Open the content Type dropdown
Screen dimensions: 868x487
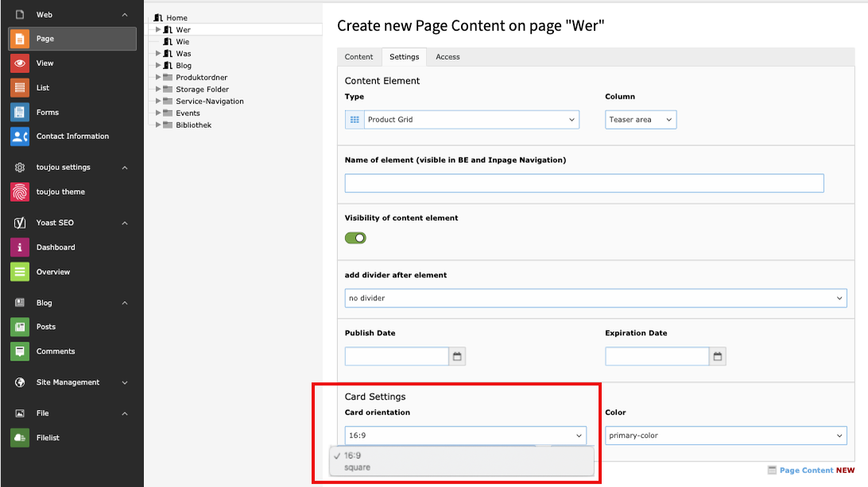462,120
